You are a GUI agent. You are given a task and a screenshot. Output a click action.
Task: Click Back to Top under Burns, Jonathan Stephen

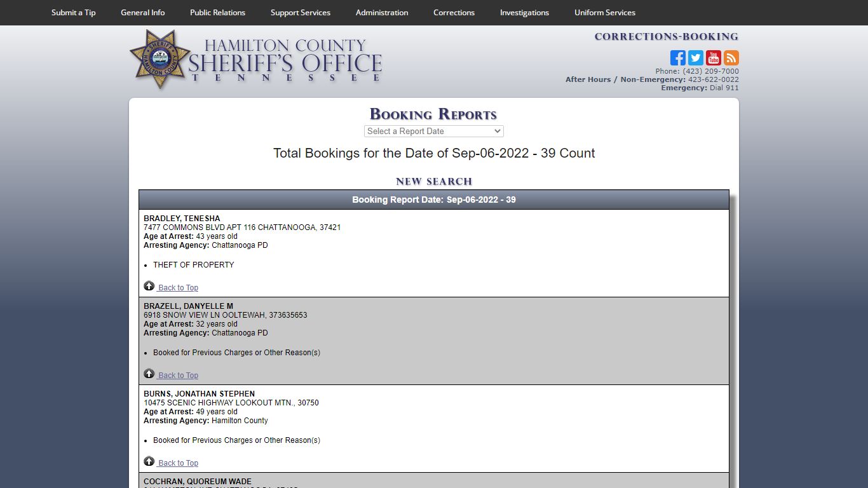(x=178, y=463)
